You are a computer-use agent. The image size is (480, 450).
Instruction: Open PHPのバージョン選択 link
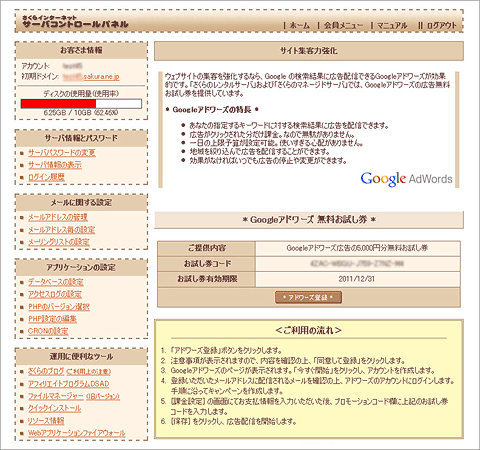pos(59,307)
